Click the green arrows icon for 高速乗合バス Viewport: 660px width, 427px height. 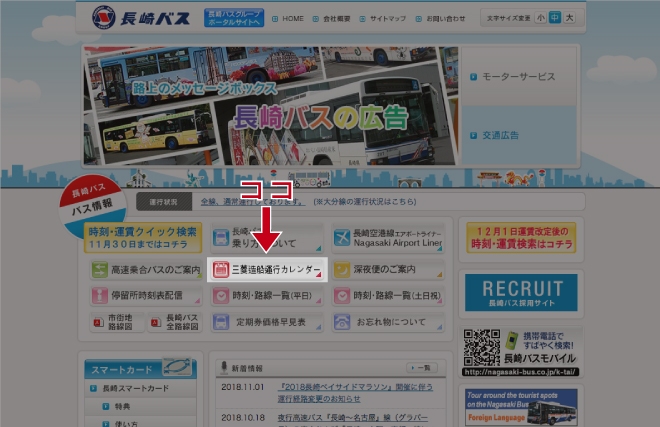(100, 270)
